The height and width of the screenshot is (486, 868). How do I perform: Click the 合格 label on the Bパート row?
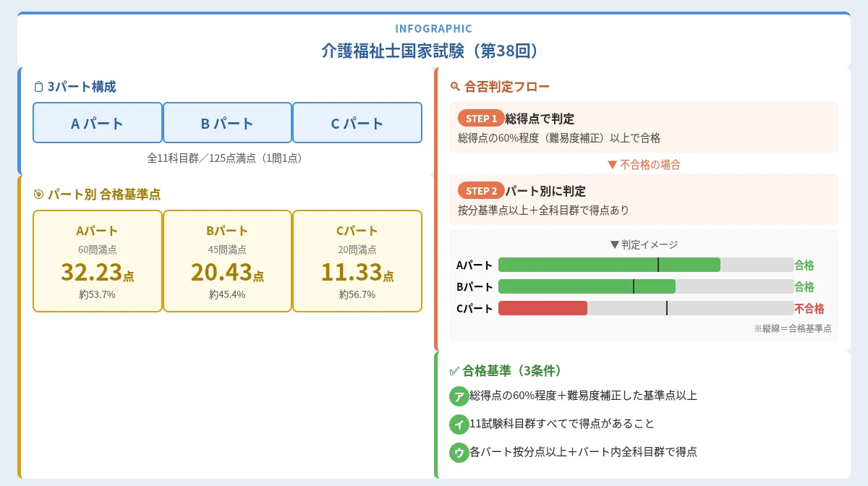(x=804, y=286)
